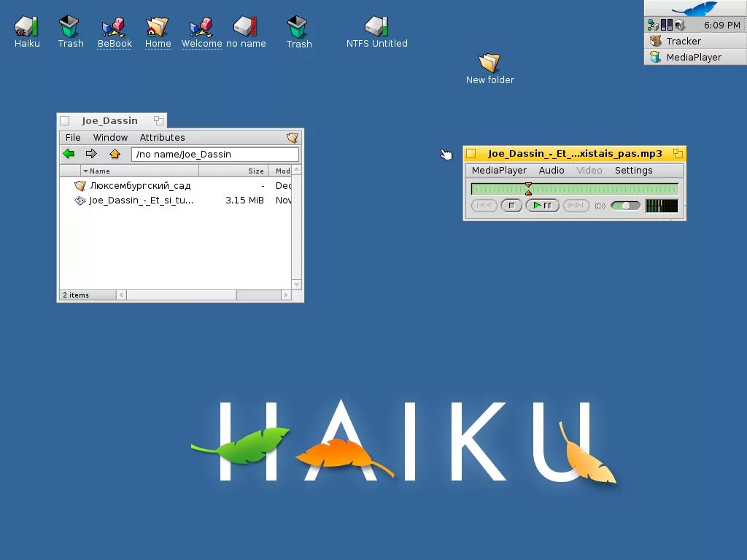Viewport: 747px width, 560px height.
Task: Click the process controller tray icon in the Deskbar
Action: click(667, 26)
